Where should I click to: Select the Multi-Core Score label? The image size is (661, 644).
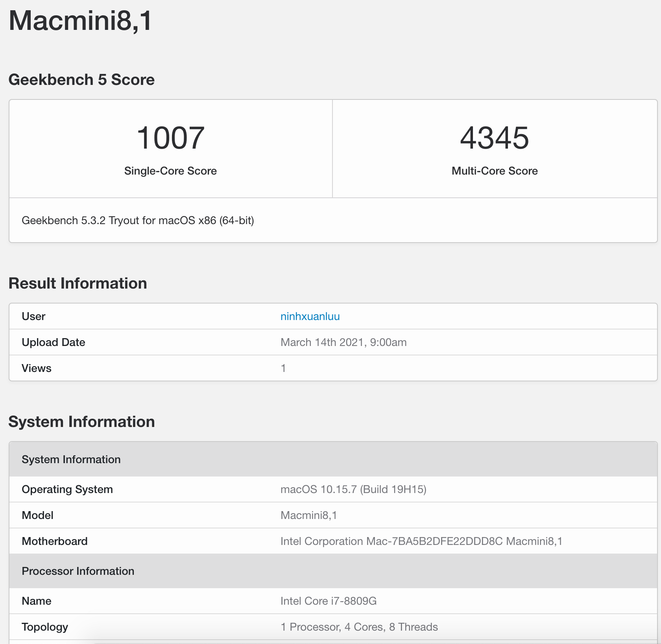(x=495, y=171)
